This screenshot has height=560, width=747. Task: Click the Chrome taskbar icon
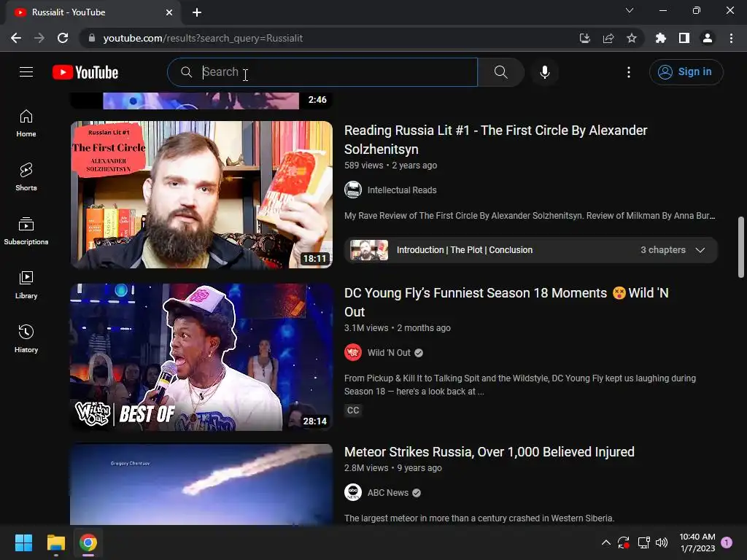(88, 542)
